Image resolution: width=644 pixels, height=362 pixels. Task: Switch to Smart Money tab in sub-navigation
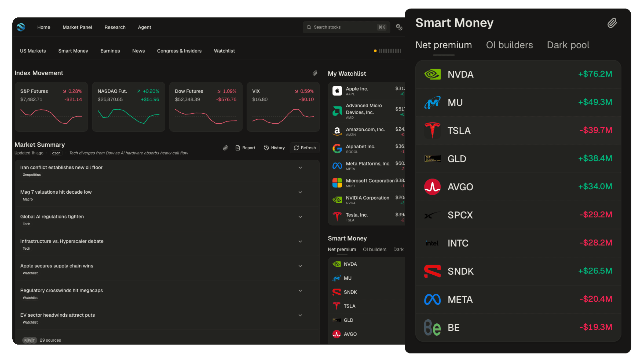(x=73, y=51)
